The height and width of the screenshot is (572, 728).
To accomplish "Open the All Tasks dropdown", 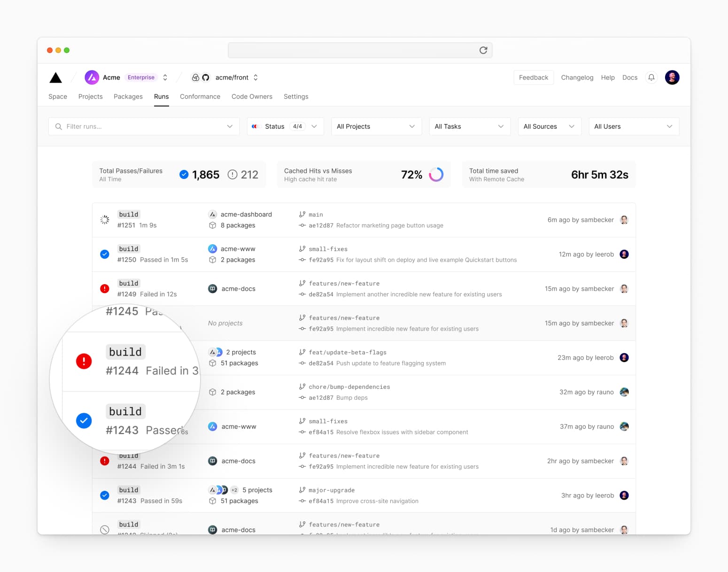I will click(x=469, y=126).
